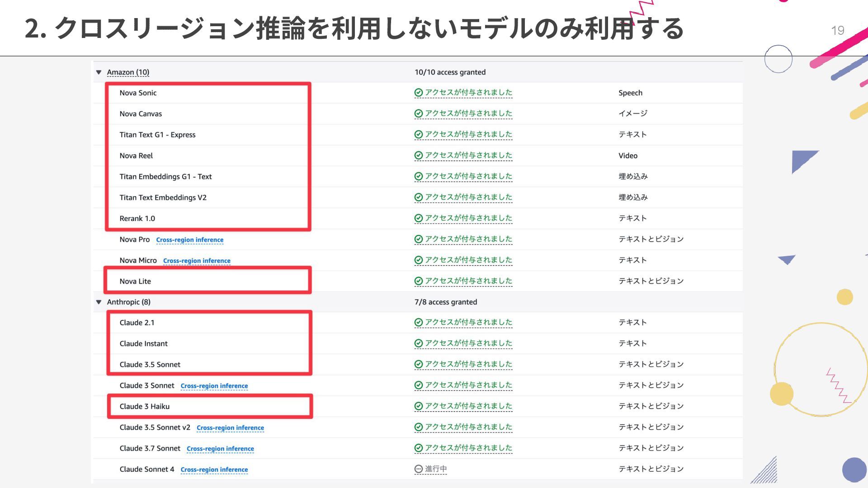
Task: Click the green check icon for Nova Reel
Action: 419,155
